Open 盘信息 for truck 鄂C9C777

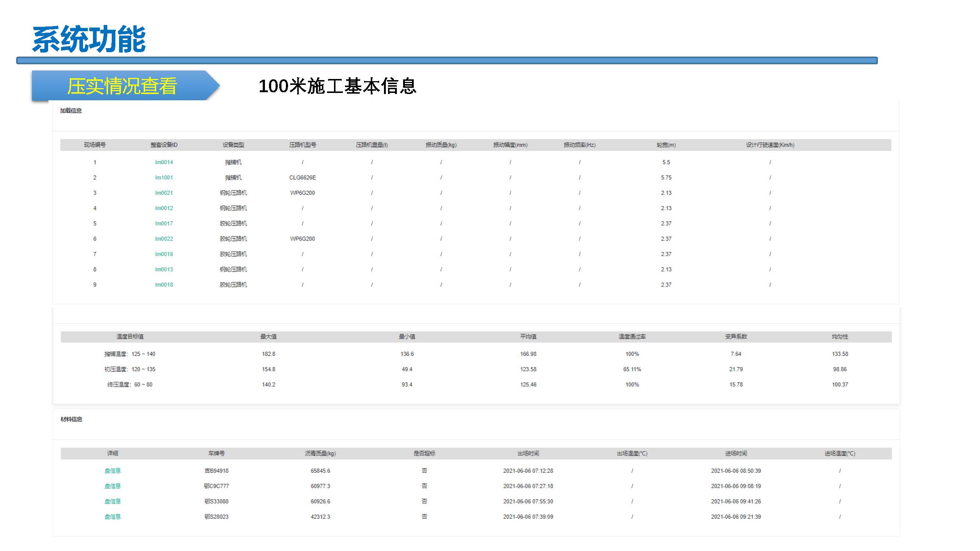112,486
